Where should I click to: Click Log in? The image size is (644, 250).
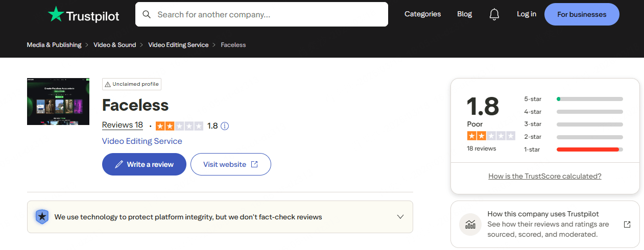click(527, 14)
